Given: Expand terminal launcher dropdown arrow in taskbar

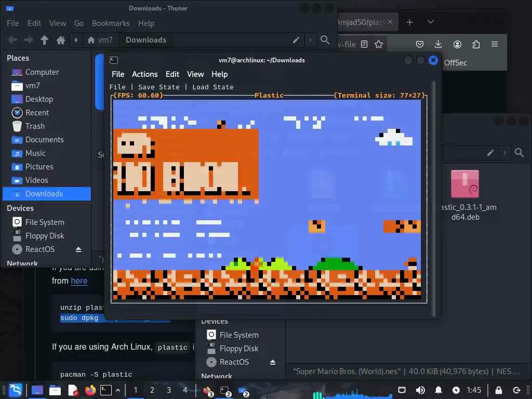Looking at the screenshot, I should 118,391.
